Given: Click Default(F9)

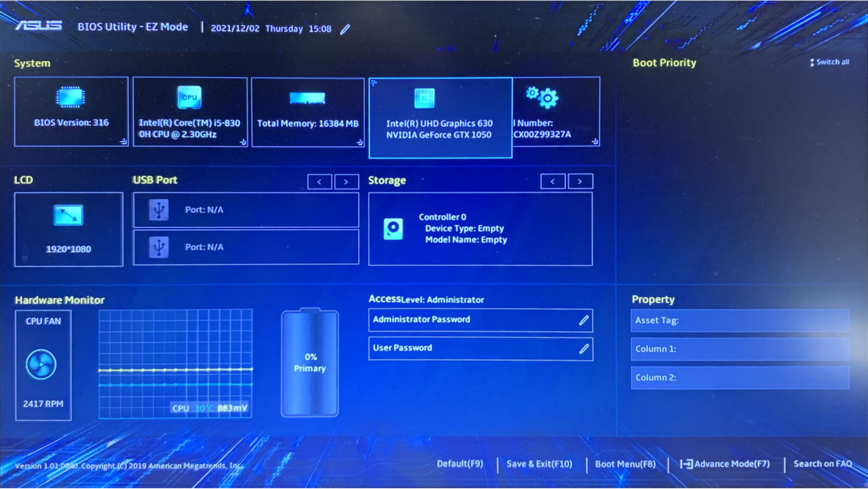Looking at the screenshot, I should click(x=460, y=464).
